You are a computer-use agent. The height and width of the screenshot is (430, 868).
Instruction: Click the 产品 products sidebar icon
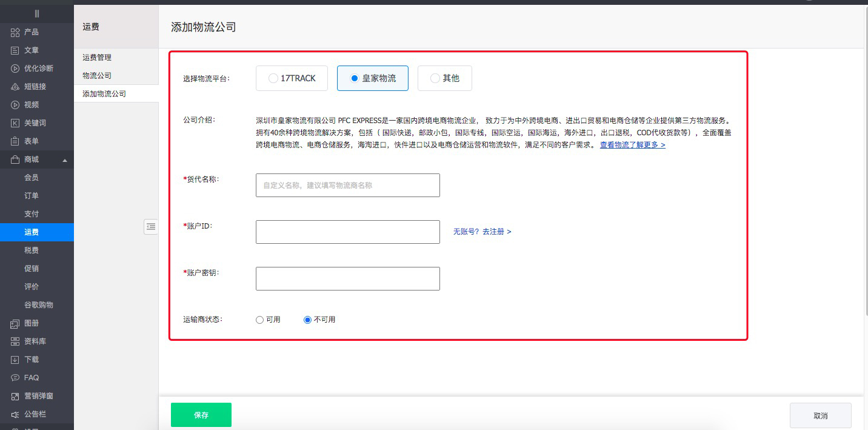point(15,32)
